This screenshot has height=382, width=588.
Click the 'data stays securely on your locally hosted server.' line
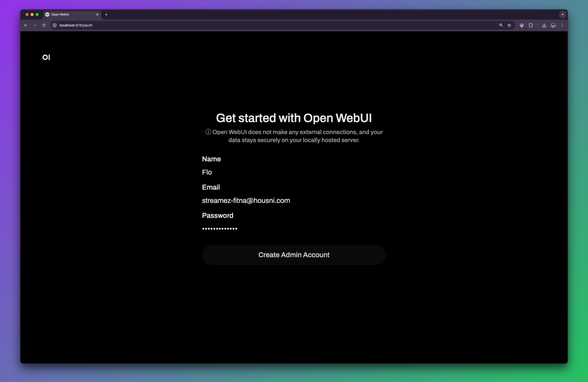point(294,140)
